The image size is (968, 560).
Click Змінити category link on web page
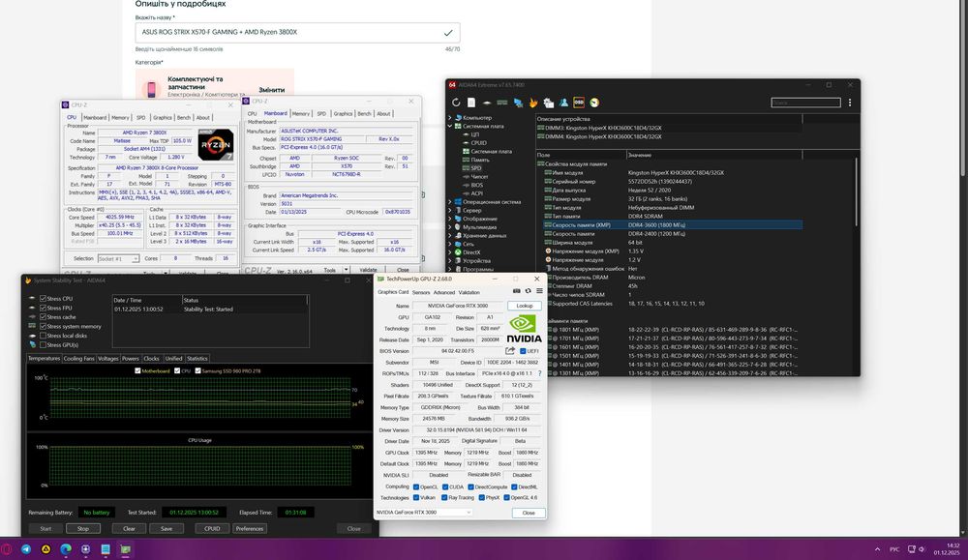coord(272,89)
